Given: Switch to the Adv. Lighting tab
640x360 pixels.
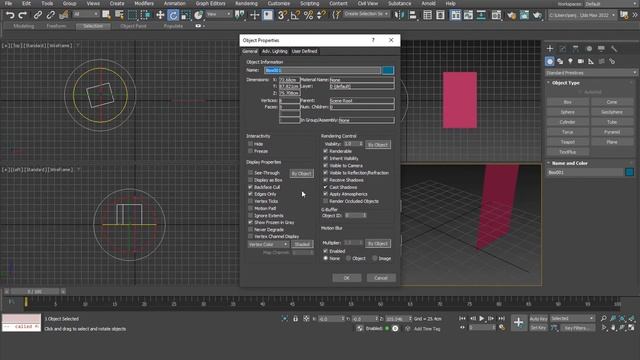Looking at the screenshot, I should 275,51.
